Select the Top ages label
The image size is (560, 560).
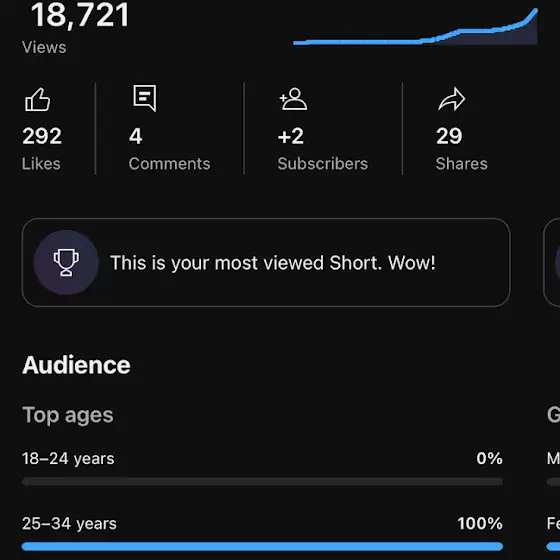click(x=68, y=415)
